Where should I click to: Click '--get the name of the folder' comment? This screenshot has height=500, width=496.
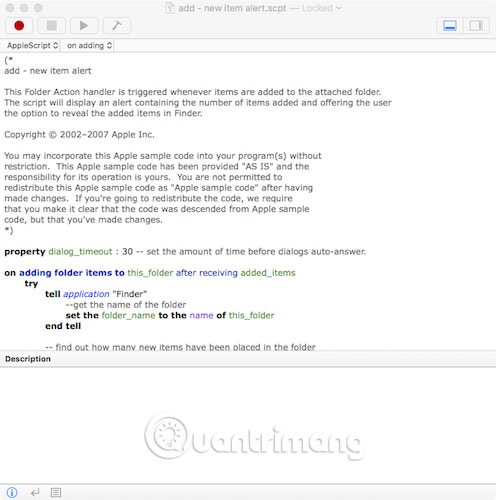click(x=126, y=305)
